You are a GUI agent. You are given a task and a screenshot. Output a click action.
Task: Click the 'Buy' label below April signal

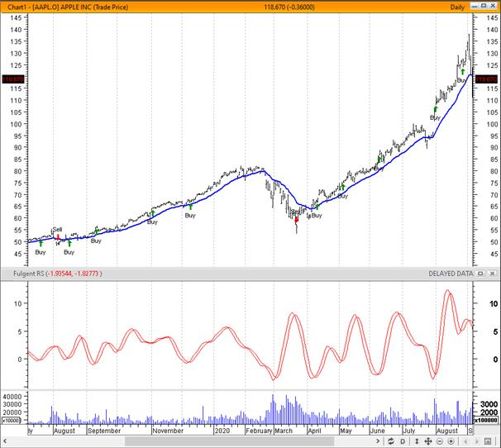[317, 216]
